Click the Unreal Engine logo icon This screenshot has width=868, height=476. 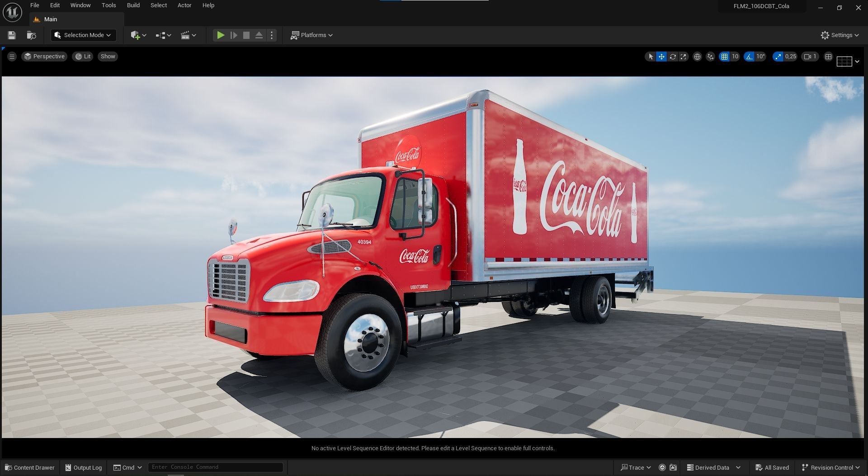coord(12,12)
